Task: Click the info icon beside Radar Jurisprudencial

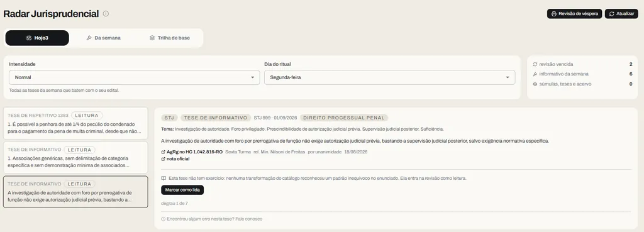Action: point(106,14)
